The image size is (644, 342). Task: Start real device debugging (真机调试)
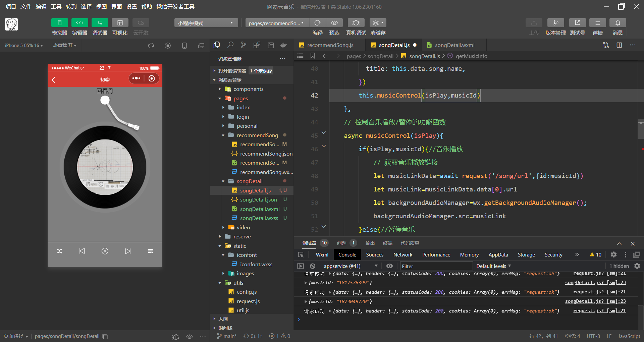point(356,23)
